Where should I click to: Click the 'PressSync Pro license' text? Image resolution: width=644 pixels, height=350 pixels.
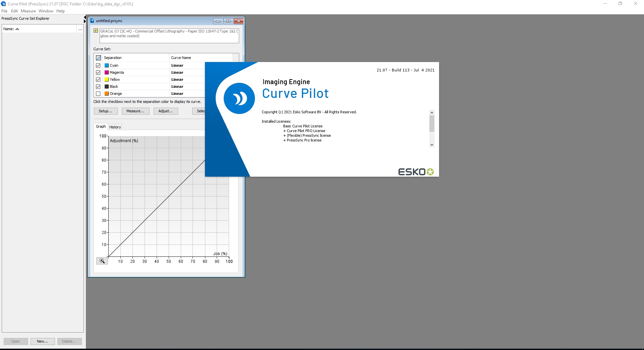click(x=304, y=140)
